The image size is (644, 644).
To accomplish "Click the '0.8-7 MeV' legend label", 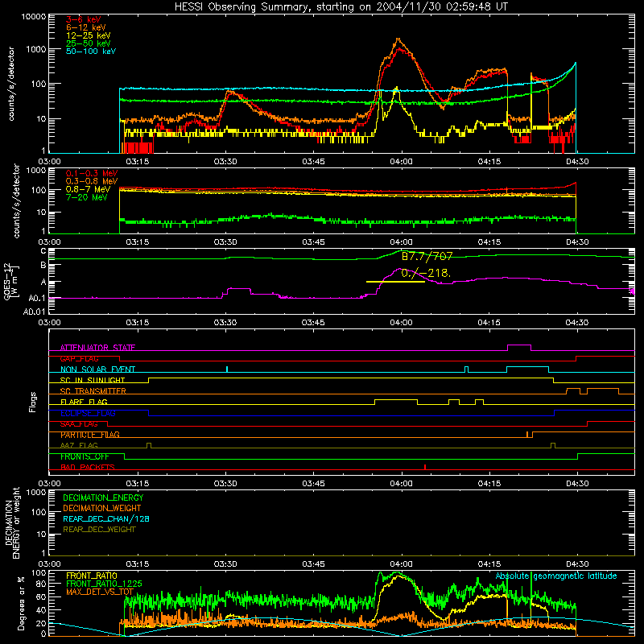I will click(x=88, y=189).
